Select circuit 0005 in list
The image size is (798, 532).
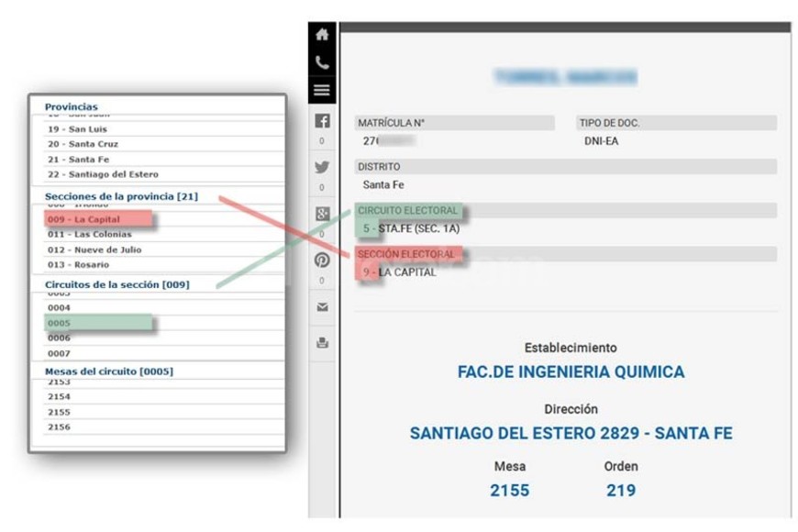click(x=60, y=323)
